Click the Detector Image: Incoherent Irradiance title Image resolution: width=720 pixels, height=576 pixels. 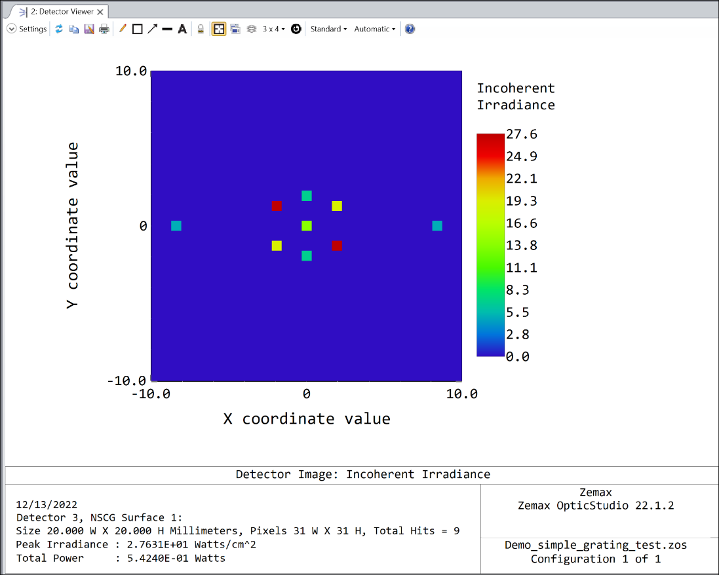tap(363, 474)
